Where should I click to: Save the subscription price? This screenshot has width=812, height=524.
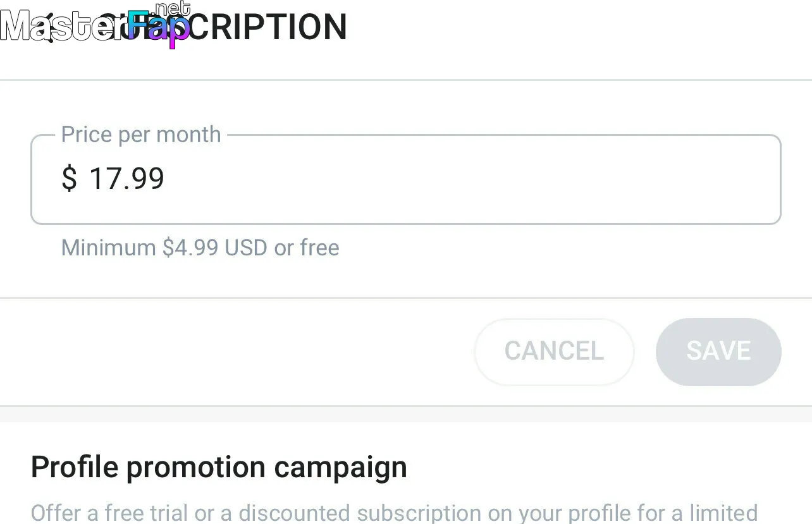tap(718, 351)
